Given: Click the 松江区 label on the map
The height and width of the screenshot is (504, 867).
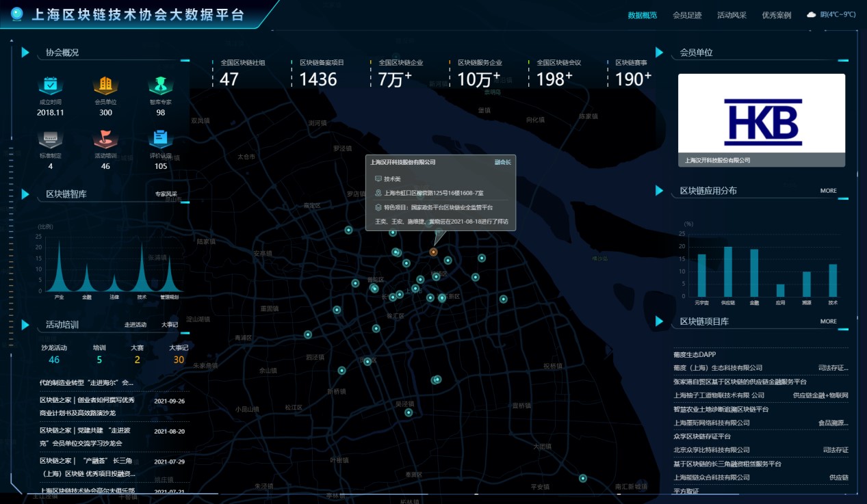Looking at the screenshot, I should pos(294,407).
